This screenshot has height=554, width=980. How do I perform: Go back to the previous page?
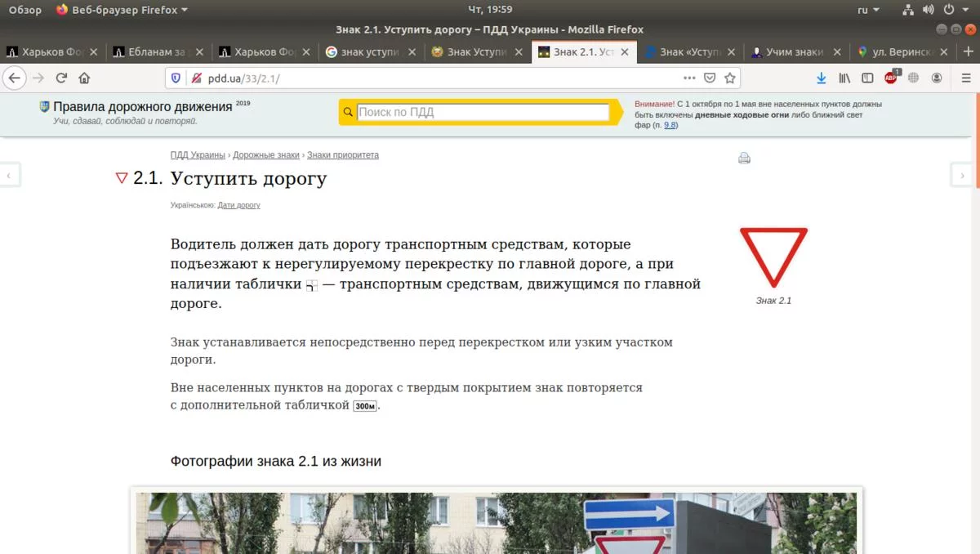coord(14,78)
